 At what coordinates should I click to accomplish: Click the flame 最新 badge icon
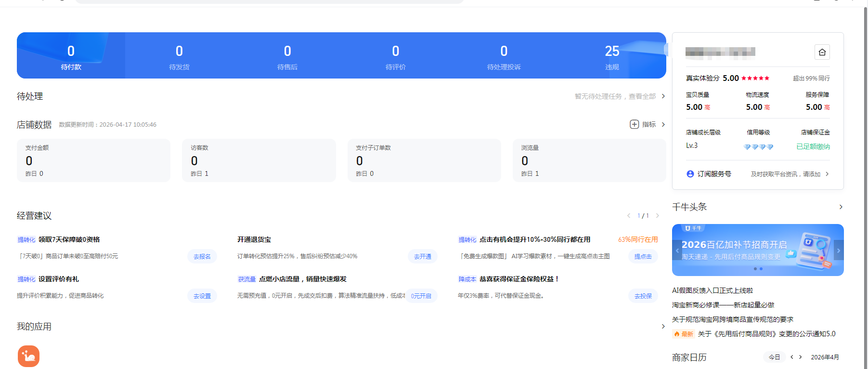684,334
